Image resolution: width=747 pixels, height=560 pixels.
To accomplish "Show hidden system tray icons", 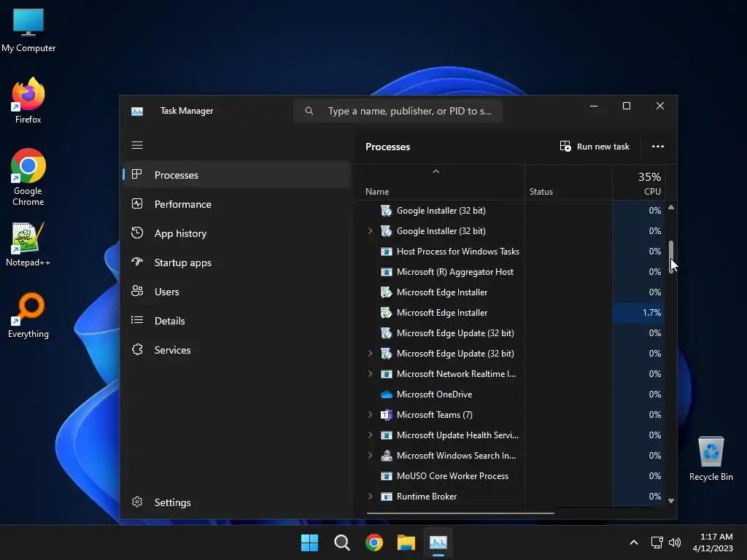I will point(634,542).
